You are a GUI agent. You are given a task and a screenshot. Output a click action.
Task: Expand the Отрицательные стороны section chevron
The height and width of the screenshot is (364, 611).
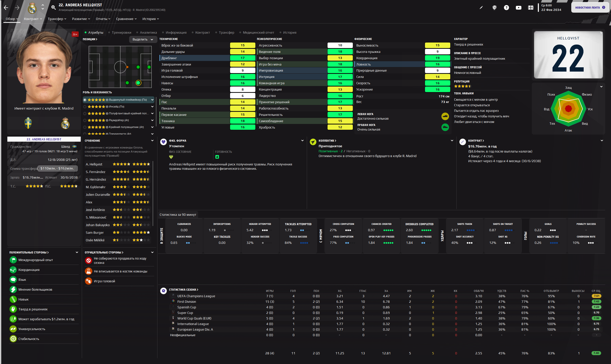[152, 252]
